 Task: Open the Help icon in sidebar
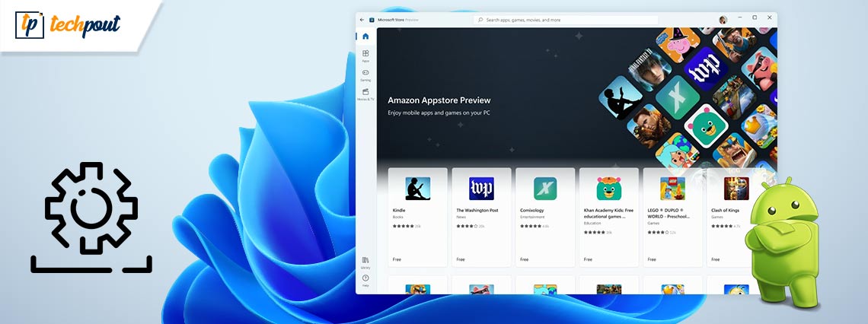tap(365, 280)
